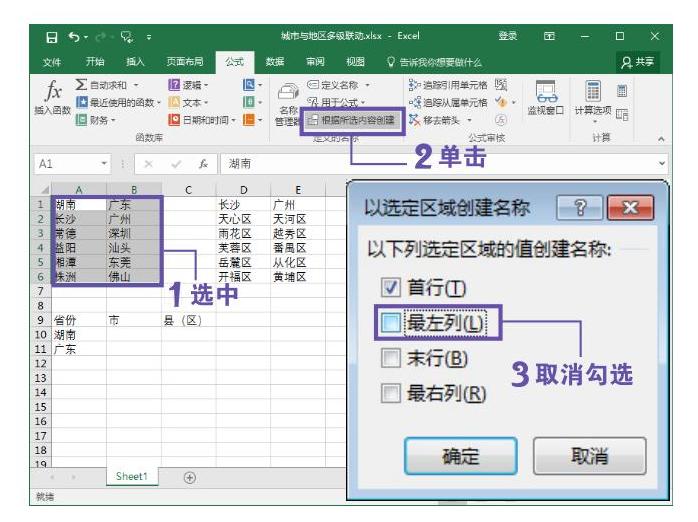Viewport: 698px width, 522px height.
Task: Click the Calculate Now icon
Action: 622,91
